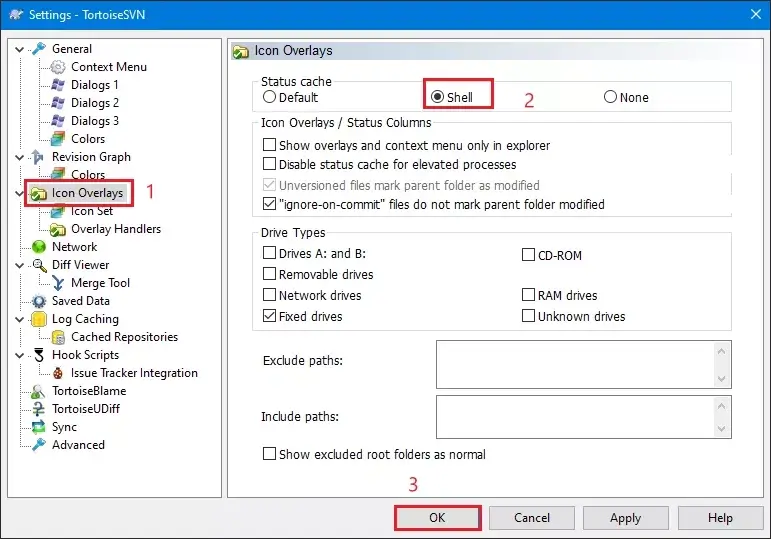This screenshot has height=539, width=771.
Task: Collapse the General tree node
Action: pos(20,49)
